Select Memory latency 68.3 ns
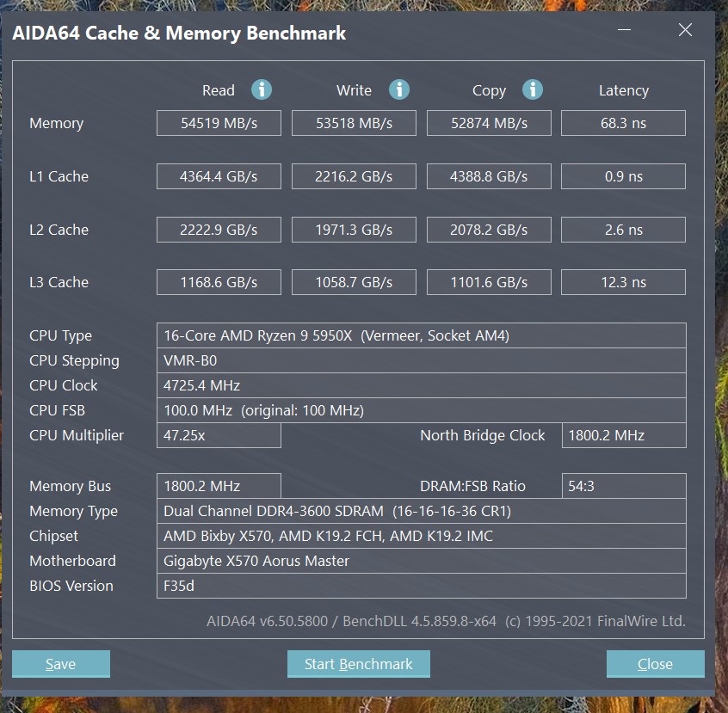The width and height of the screenshot is (728, 713). tap(623, 123)
